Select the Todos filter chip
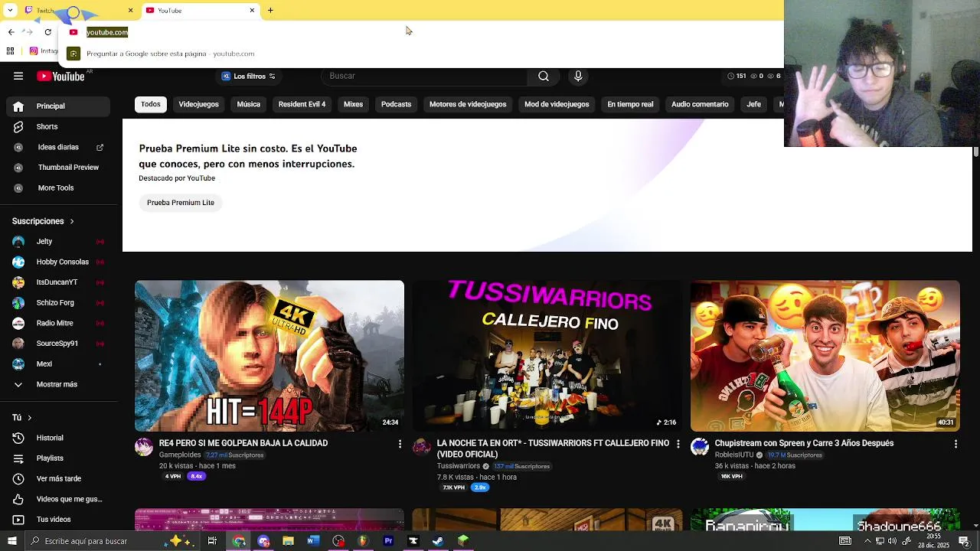This screenshot has width=980, height=551. coord(151,104)
